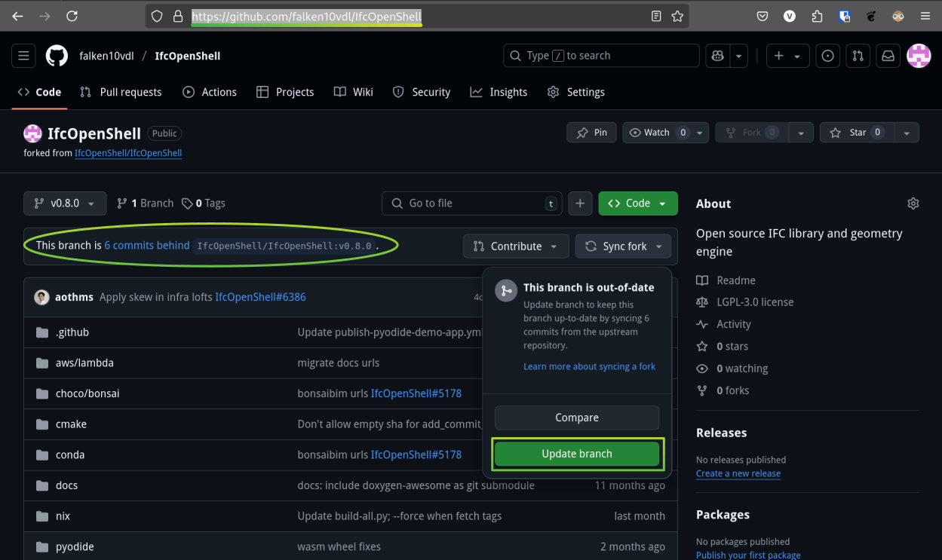942x560 pixels.
Task: Open the choco/bonsai folder
Action: [x=87, y=393]
